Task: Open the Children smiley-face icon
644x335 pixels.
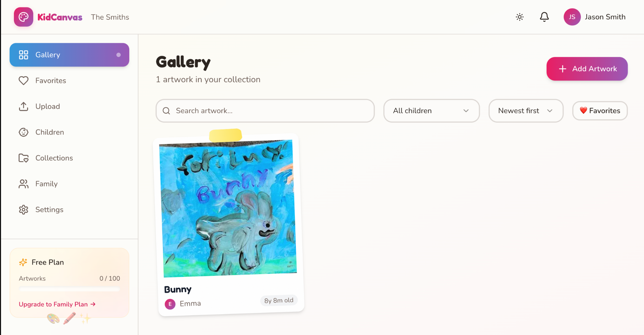Action: tap(23, 132)
